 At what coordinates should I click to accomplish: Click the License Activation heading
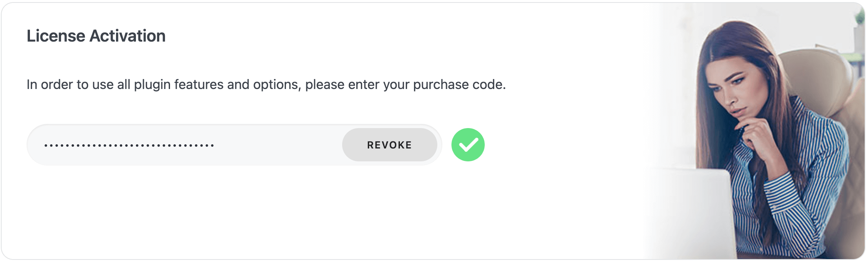[96, 36]
